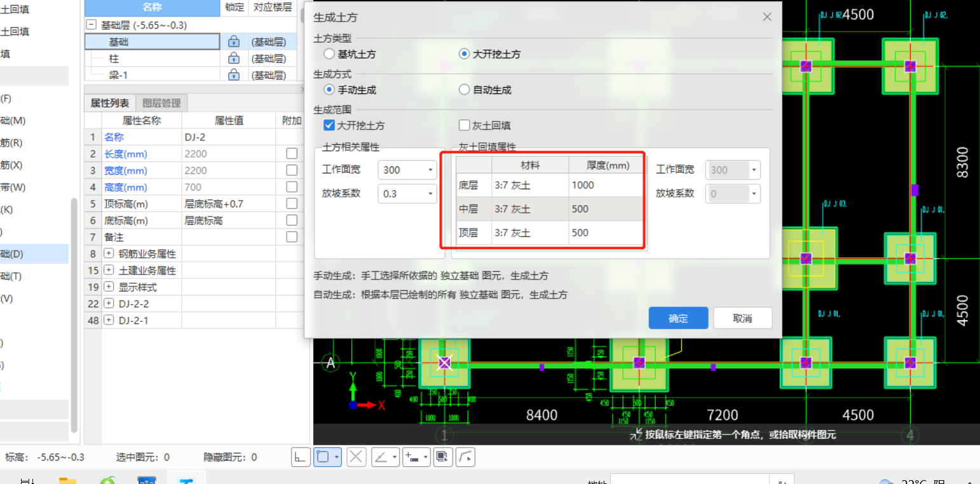
Task: Click the 底层 thickness cell 1000
Action: pos(605,185)
